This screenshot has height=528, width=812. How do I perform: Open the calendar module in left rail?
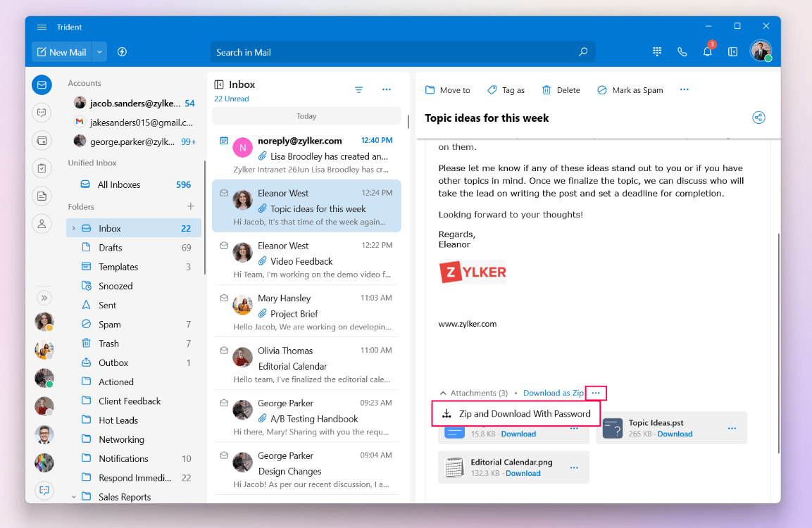pos(42,140)
